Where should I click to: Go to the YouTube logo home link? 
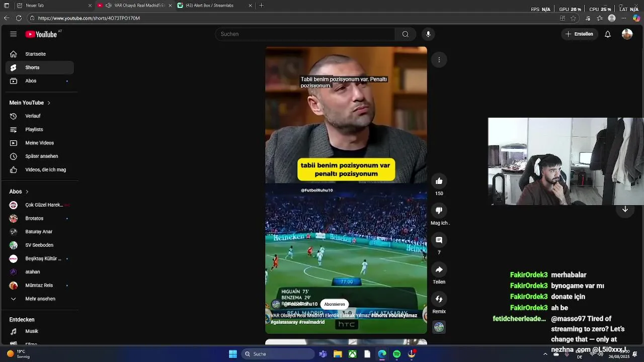(41, 34)
